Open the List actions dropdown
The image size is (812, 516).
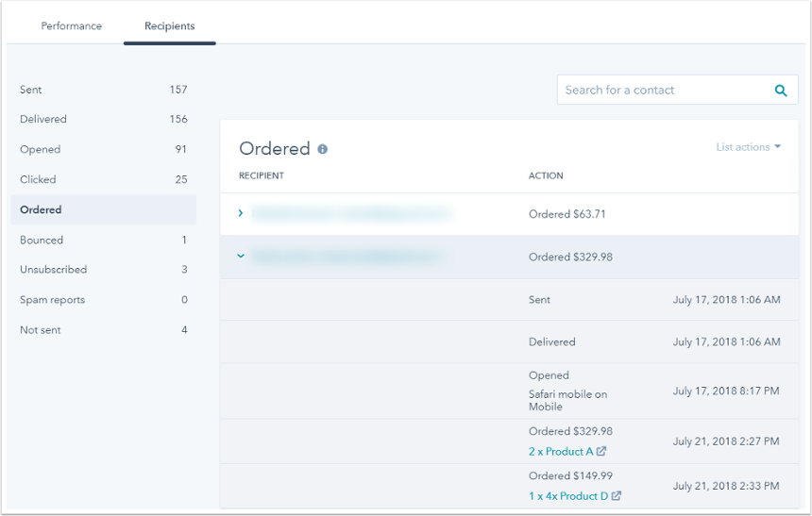748,147
